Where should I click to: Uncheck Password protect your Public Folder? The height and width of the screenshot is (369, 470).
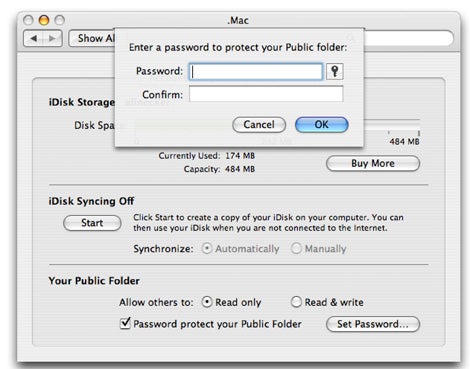point(125,323)
